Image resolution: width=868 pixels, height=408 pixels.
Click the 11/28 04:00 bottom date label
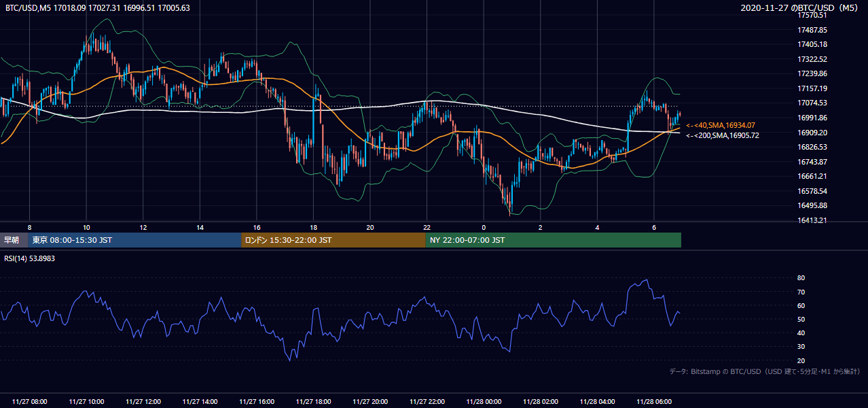tap(597, 401)
